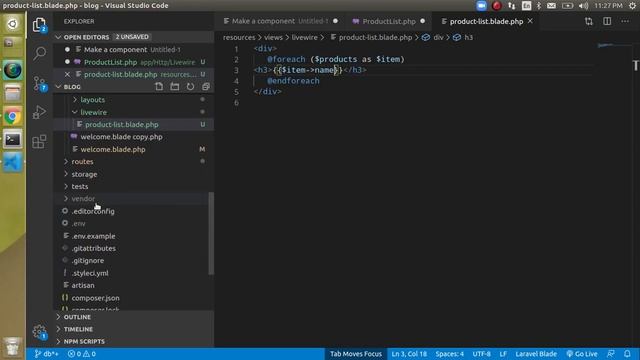Expand the routes folder
This screenshot has height=360, width=640.
pos(82,162)
